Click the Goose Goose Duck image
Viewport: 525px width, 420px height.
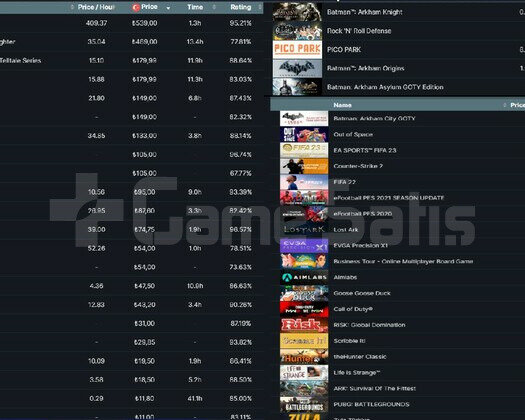coord(304,293)
